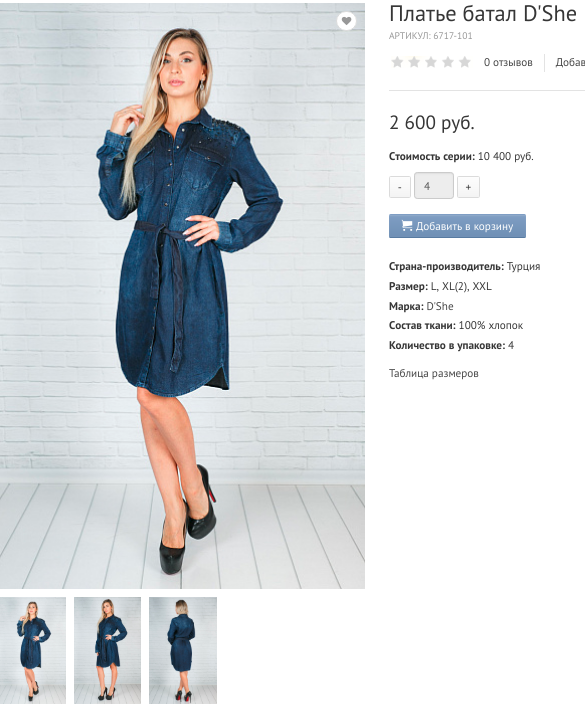Select first front-view thumbnail

point(33,650)
